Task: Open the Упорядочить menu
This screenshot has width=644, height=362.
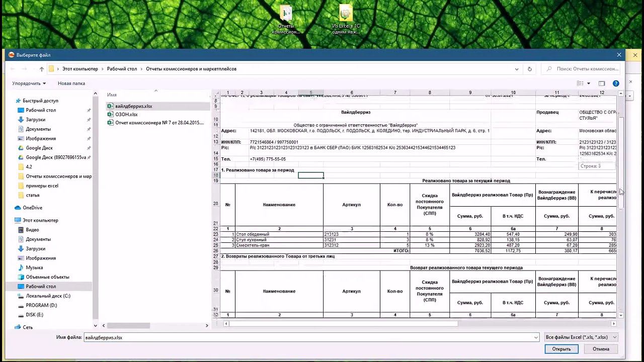Action: [29, 83]
